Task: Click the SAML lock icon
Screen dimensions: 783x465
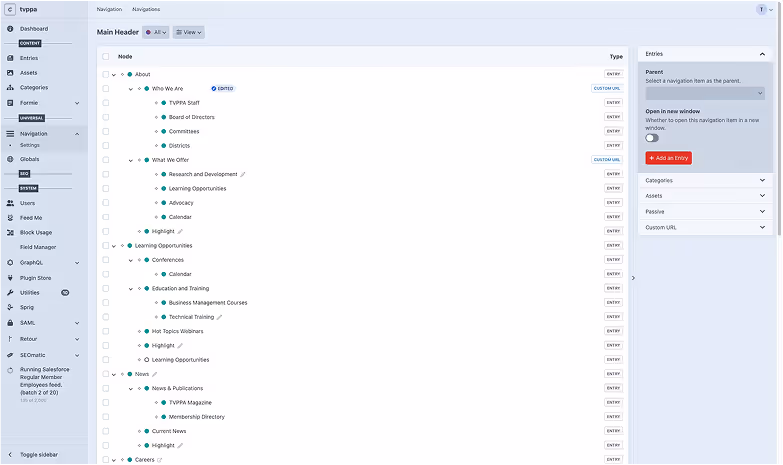Action: pyautogui.click(x=10, y=323)
